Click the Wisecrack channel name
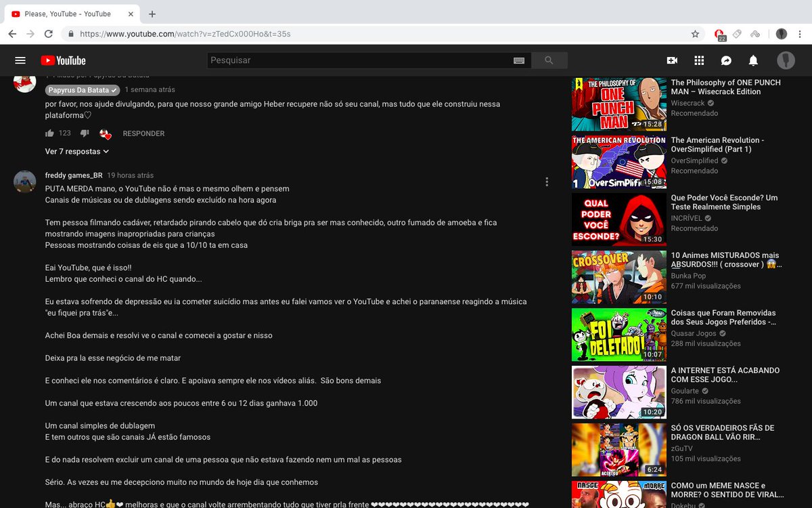812x508 pixels. coord(687,103)
